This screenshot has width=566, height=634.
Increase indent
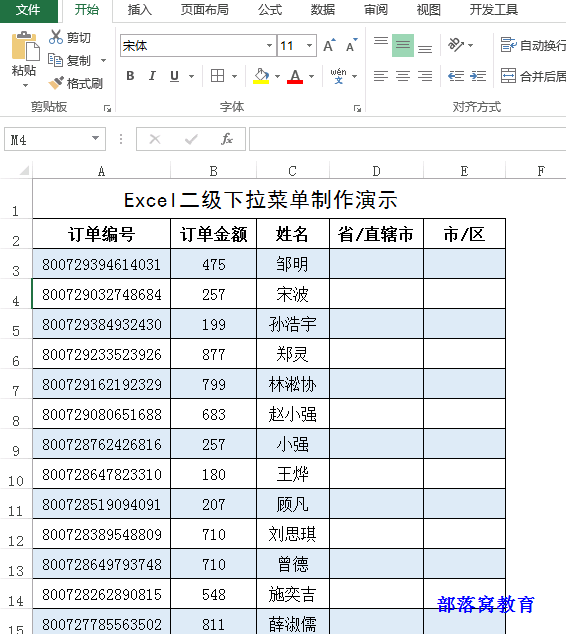[478, 76]
